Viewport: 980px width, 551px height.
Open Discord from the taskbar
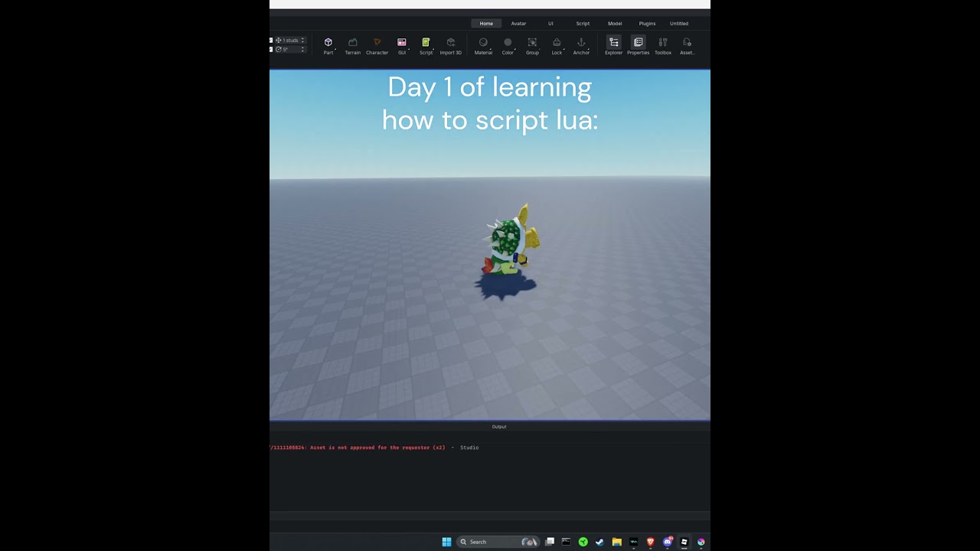668,542
